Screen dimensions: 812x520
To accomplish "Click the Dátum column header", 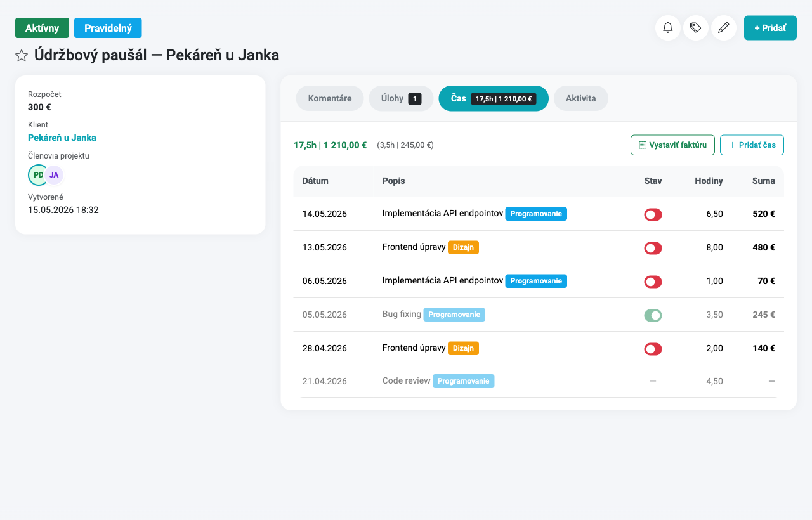I will (x=315, y=181).
